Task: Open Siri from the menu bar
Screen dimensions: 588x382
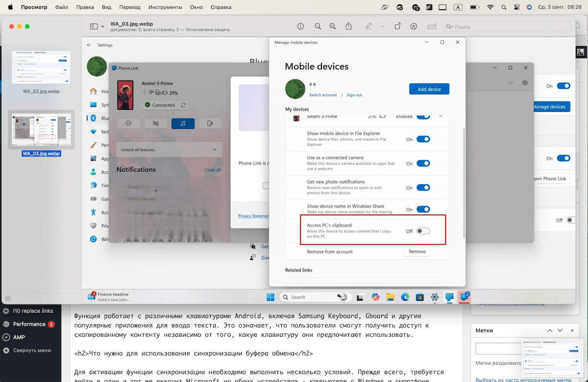Action: (529, 7)
